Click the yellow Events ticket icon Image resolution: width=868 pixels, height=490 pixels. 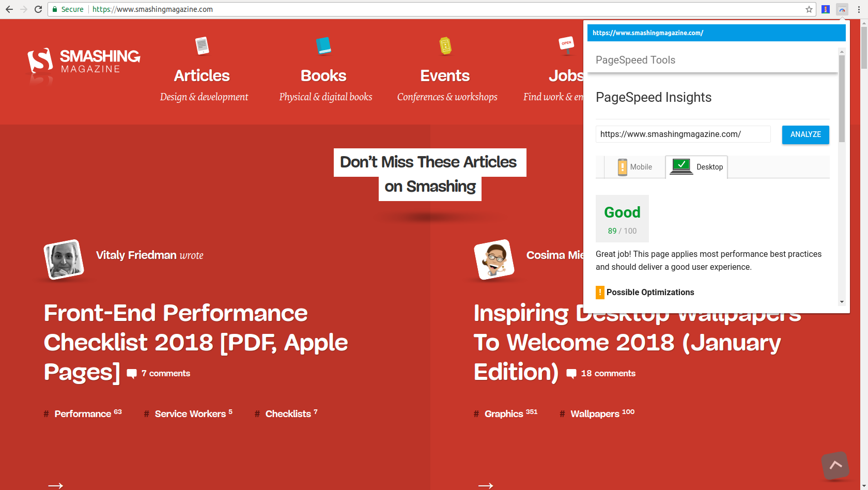(445, 46)
